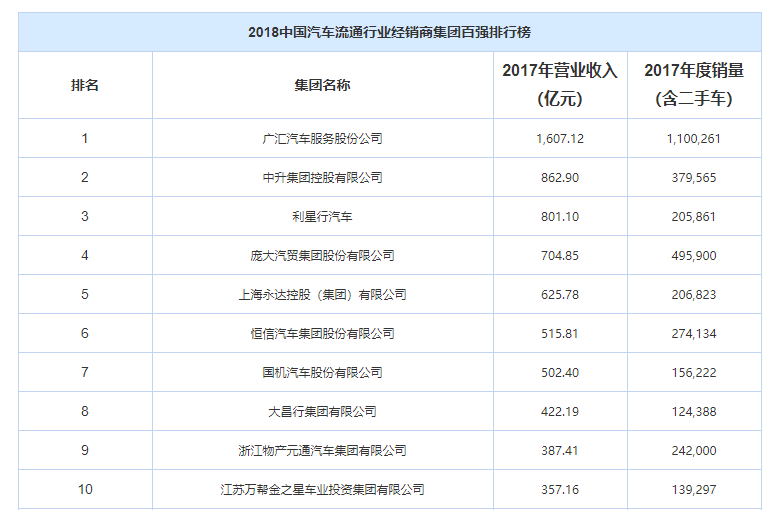Click rank number 3 cell
781x510 pixels.
click(x=85, y=216)
